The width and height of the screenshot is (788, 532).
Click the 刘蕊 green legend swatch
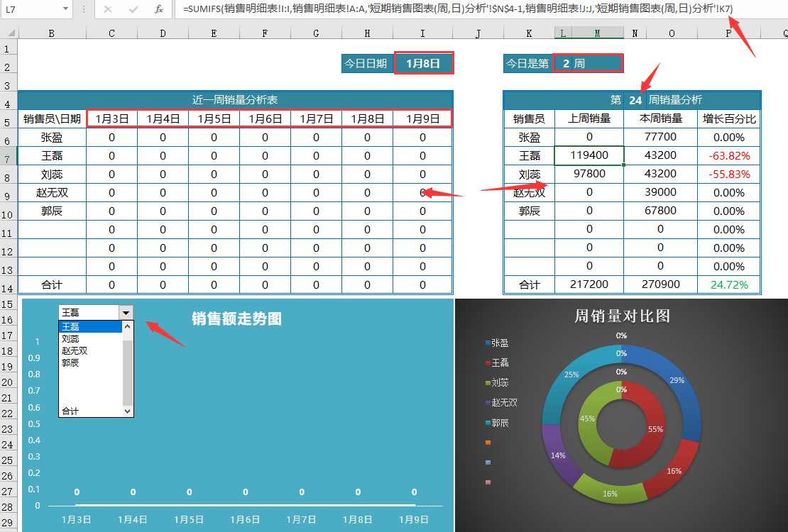click(x=488, y=383)
